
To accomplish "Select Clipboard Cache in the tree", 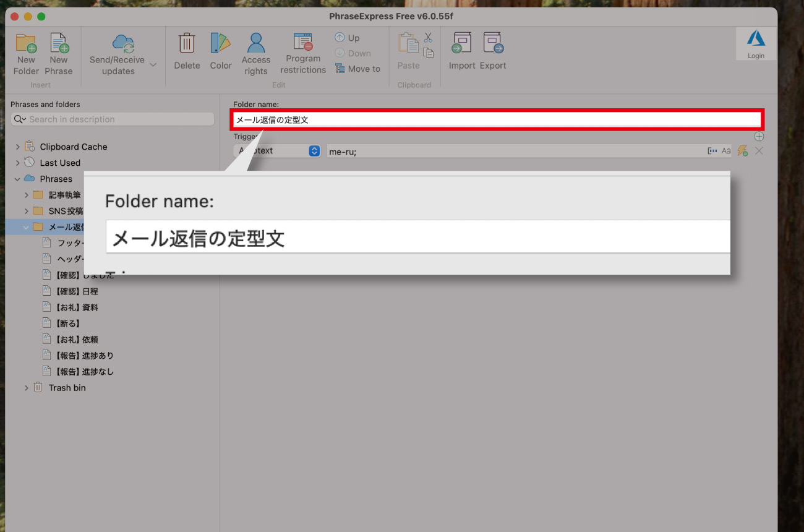I will pos(74,147).
